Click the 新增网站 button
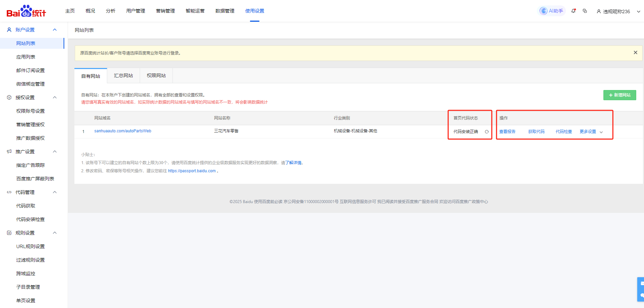Image resolution: width=644 pixels, height=308 pixels. click(x=619, y=95)
